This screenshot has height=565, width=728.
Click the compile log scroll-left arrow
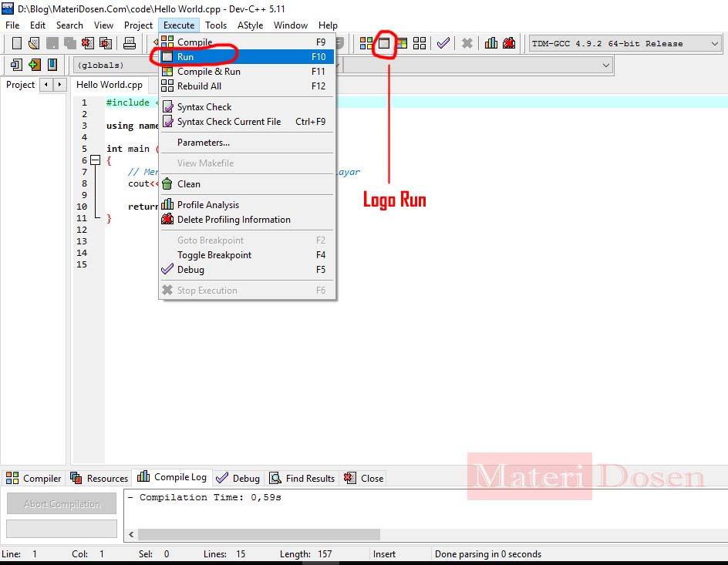point(131,534)
